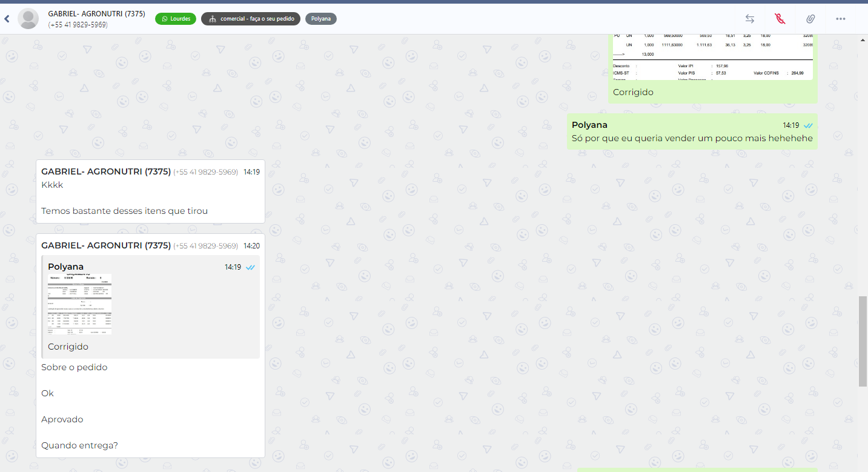Click the red end-call phone icon
The image size is (868, 472).
pyautogui.click(x=780, y=19)
